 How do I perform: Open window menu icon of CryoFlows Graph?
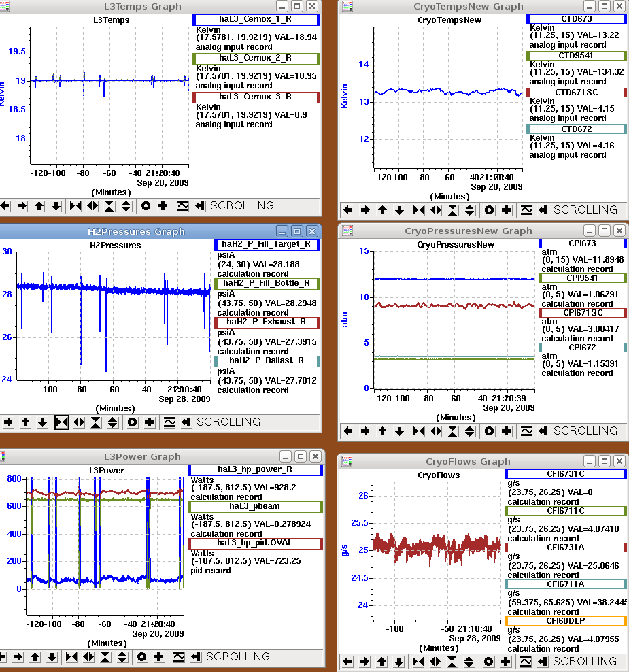pyautogui.click(x=347, y=461)
